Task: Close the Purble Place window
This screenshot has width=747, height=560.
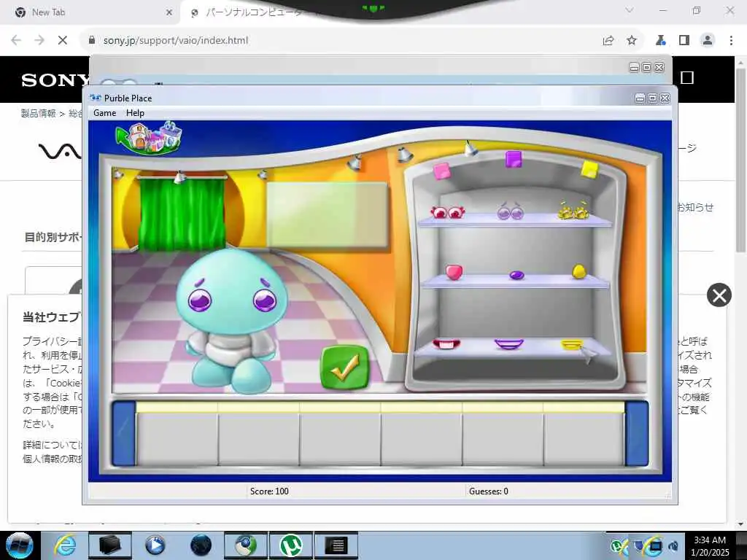Action: [665, 98]
